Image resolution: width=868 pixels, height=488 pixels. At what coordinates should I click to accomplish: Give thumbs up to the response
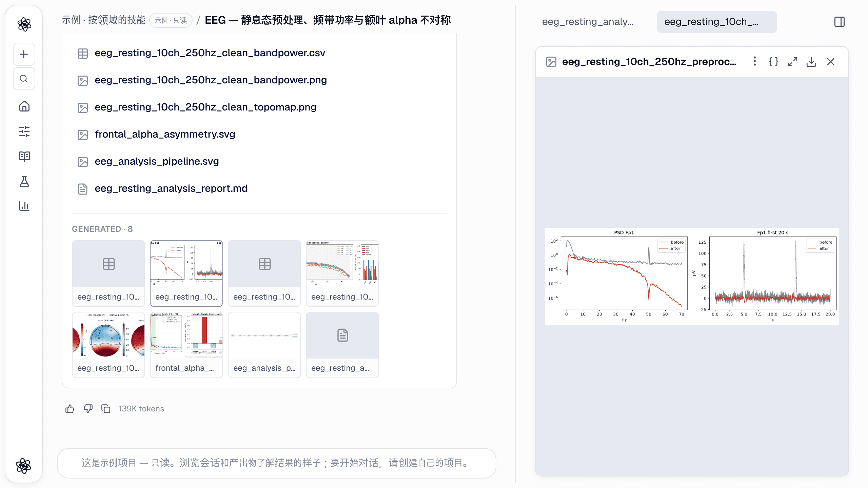click(x=70, y=409)
